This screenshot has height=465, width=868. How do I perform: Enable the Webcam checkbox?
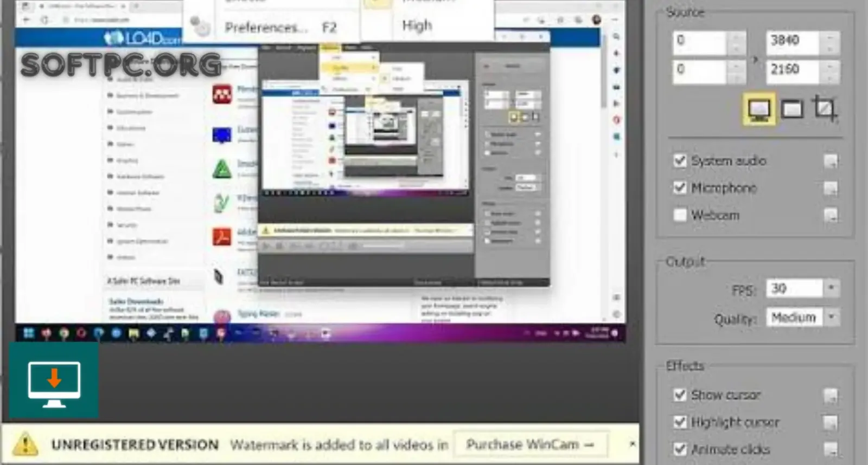click(x=680, y=215)
